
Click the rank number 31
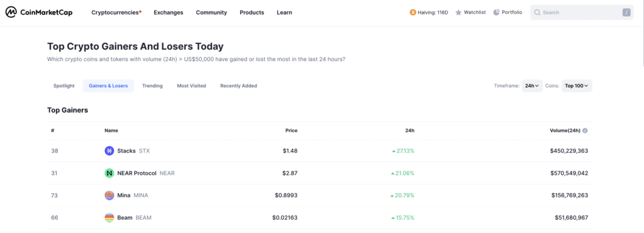[x=54, y=173]
